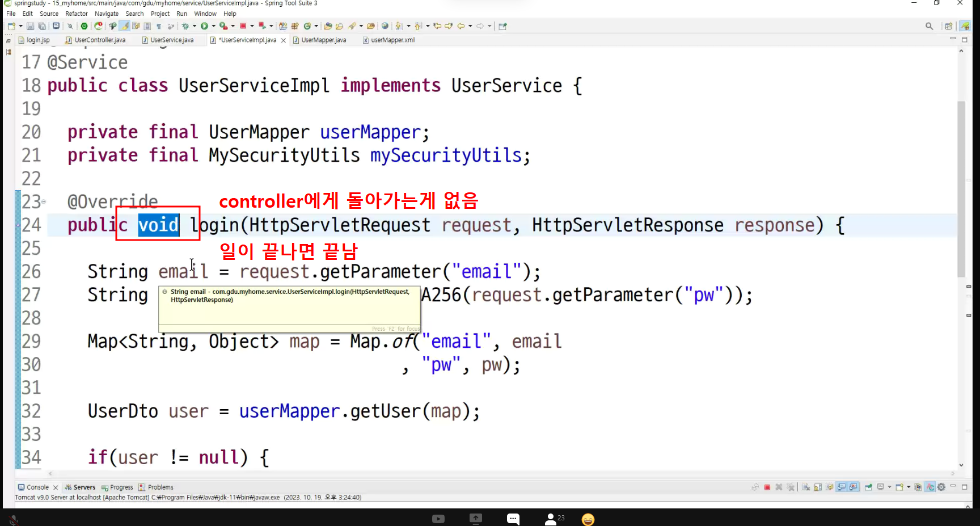Screen dimensions: 980x526
Task: Toggle Show Whitespace Characters pilcrow icon
Action: [x=159, y=26]
